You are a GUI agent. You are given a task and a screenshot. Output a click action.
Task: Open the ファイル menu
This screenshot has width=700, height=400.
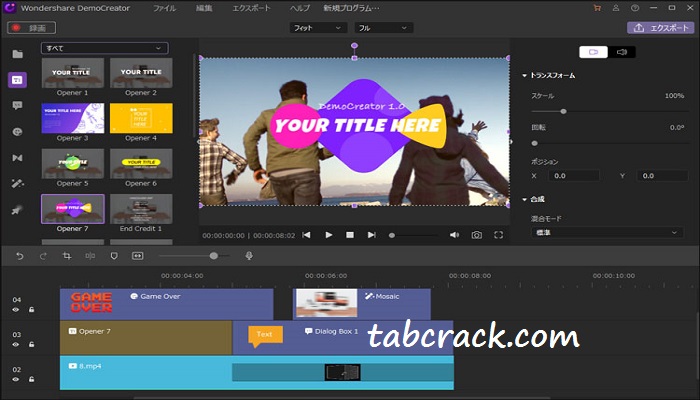tap(164, 8)
